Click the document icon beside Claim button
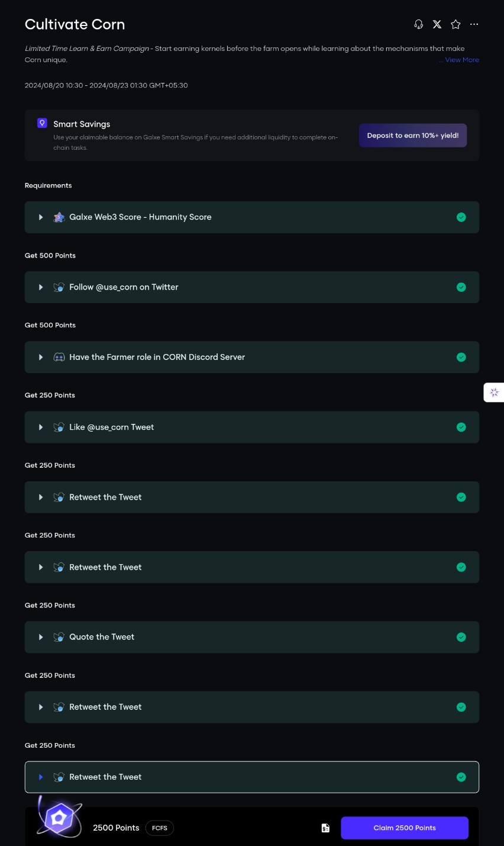The image size is (504, 846). click(x=325, y=828)
